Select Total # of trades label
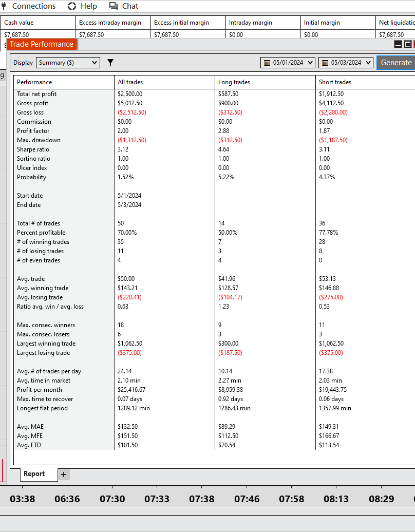Image resolution: width=415 pixels, height=532 pixels. [x=39, y=223]
